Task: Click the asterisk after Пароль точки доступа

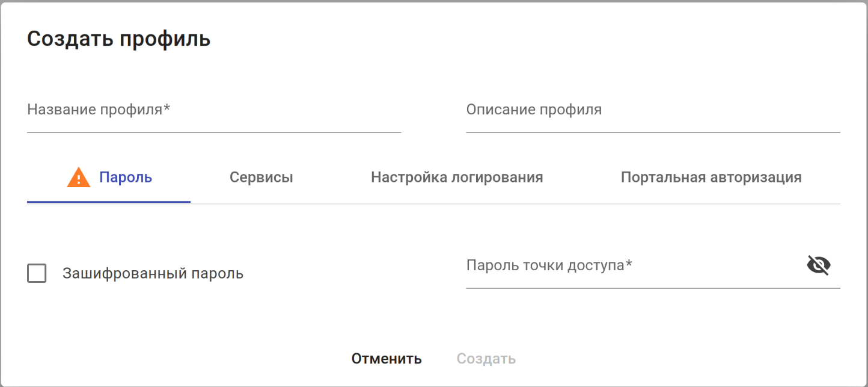Action: (629, 264)
